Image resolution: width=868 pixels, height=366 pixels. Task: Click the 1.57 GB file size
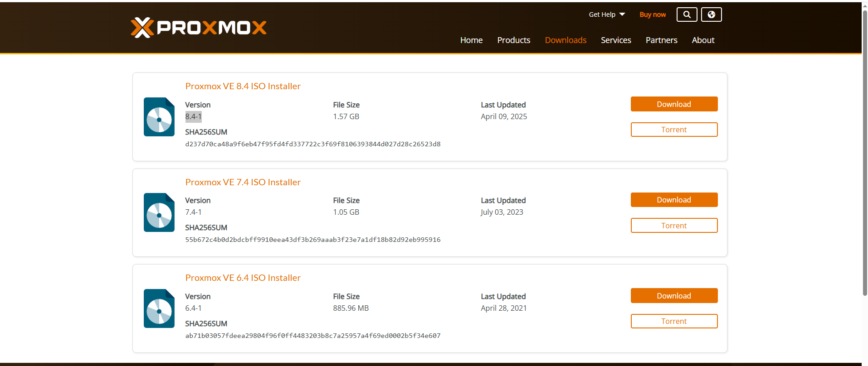346,116
